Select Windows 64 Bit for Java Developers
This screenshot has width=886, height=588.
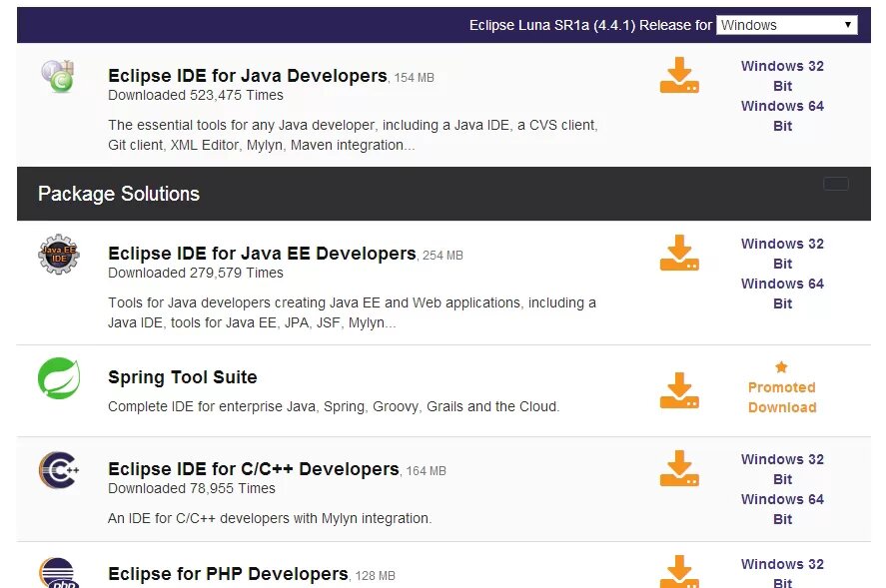tap(782, 116)
